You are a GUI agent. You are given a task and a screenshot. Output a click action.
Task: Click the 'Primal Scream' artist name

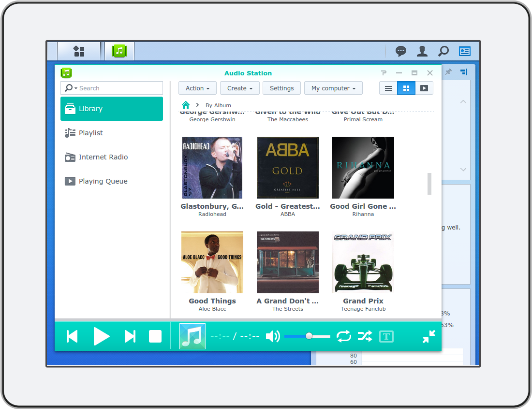363,119
